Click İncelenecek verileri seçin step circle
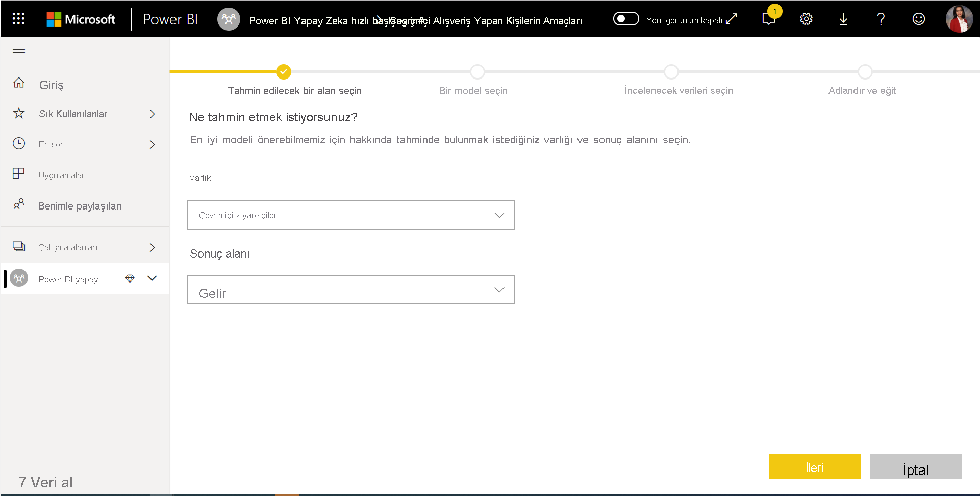980x496 pixels. (671, 72)
